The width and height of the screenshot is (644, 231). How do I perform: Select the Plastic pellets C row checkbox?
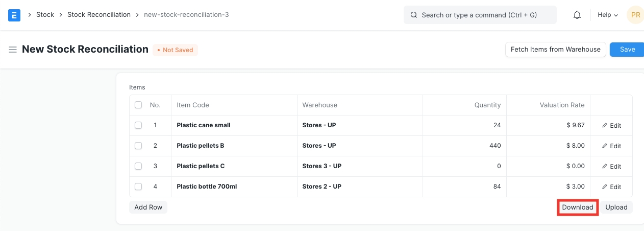tap(138, 166)
